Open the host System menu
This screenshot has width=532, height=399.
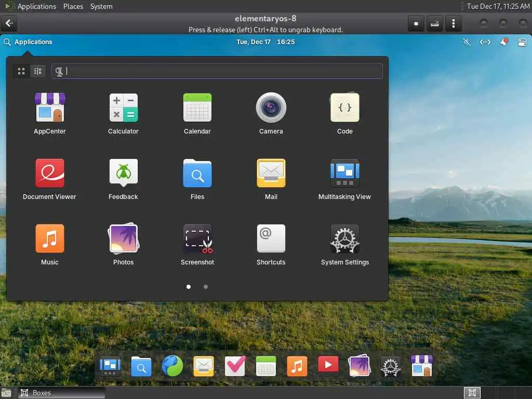tap(101, 6)
